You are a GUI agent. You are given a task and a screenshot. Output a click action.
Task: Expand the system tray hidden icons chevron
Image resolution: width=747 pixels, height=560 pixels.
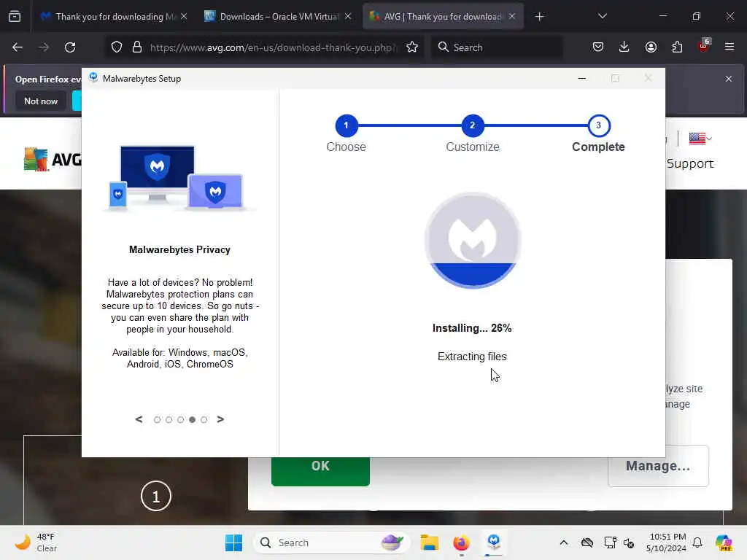[564, 542]
